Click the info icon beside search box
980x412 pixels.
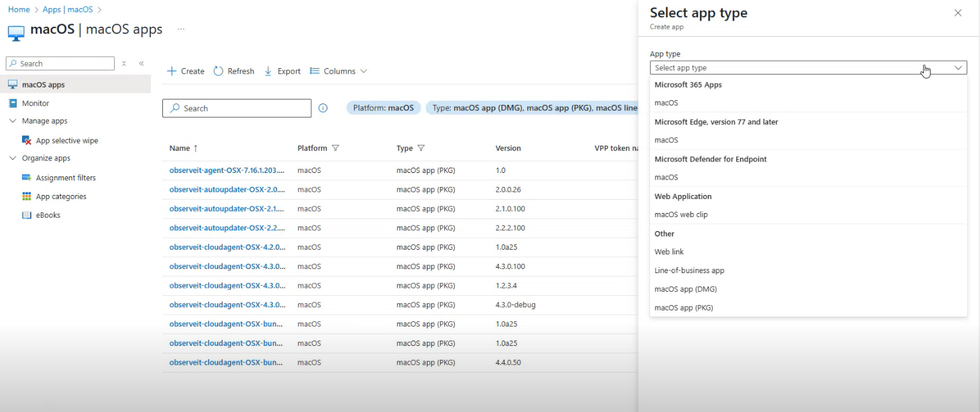click(323, 108)
